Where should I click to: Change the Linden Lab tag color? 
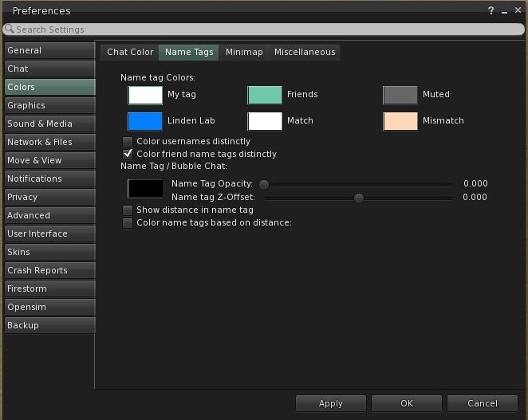(145, 121)
